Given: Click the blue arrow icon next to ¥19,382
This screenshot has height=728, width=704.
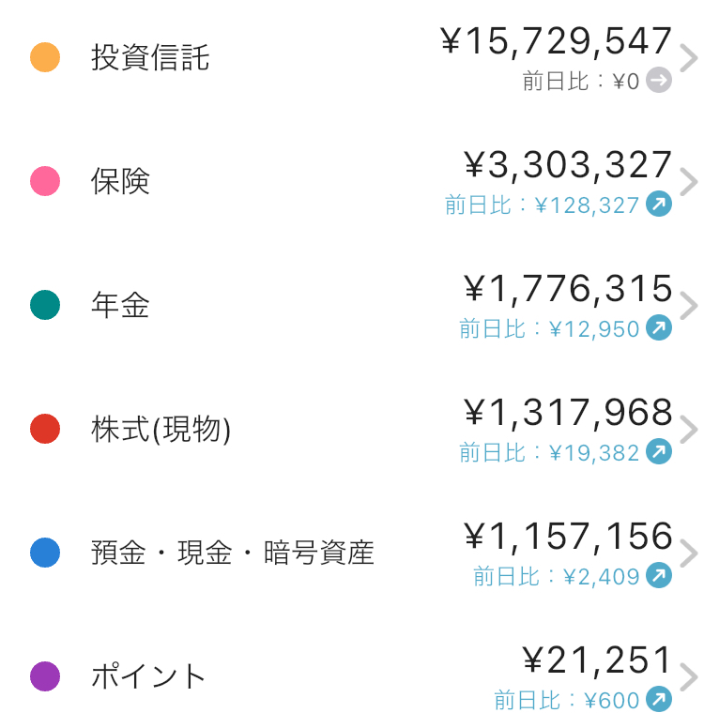Looking at the screenshot, I should coord(659,451).
